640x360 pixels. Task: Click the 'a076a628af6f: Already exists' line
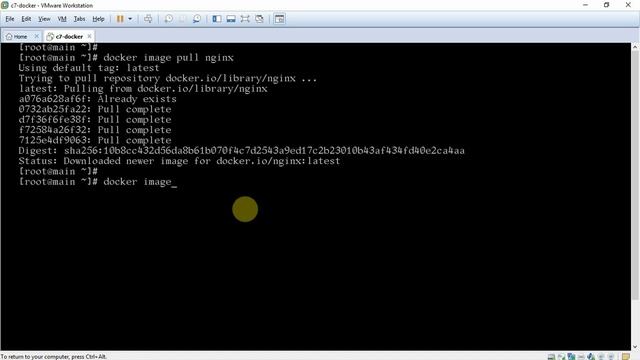(x=98, y=99)
